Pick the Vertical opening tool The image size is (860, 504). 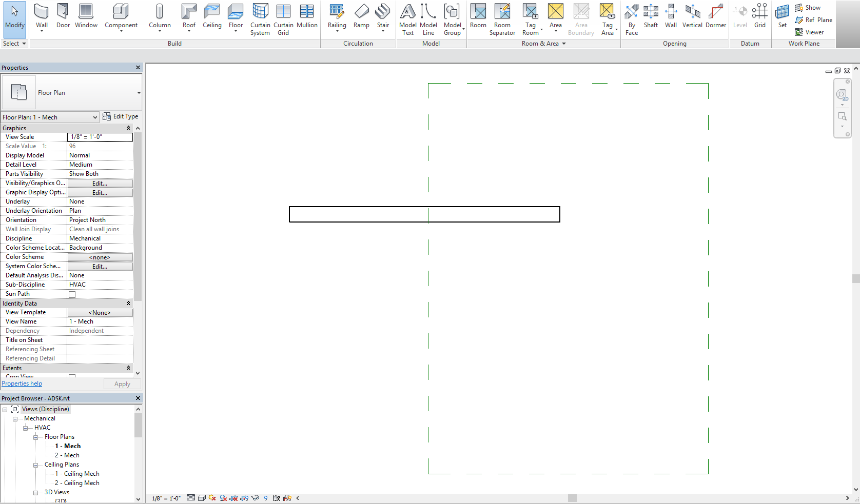(692, 16)
